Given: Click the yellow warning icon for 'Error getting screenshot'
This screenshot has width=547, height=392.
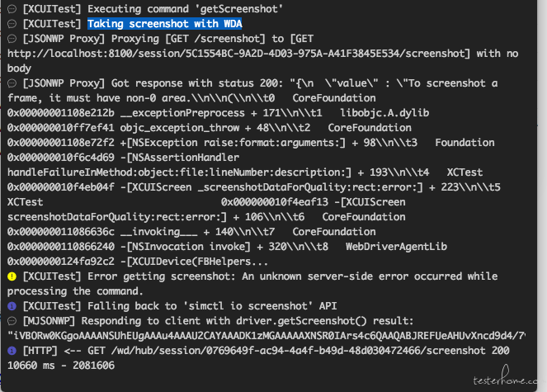Looking at the screenshot, I should pyautogui.click(x=12, y=276).
